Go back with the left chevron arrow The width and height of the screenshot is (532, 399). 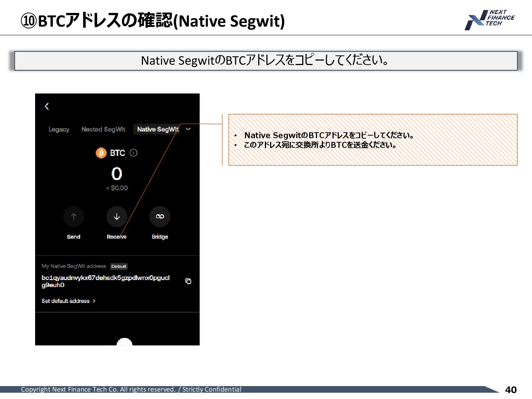[x=47, y=106]
